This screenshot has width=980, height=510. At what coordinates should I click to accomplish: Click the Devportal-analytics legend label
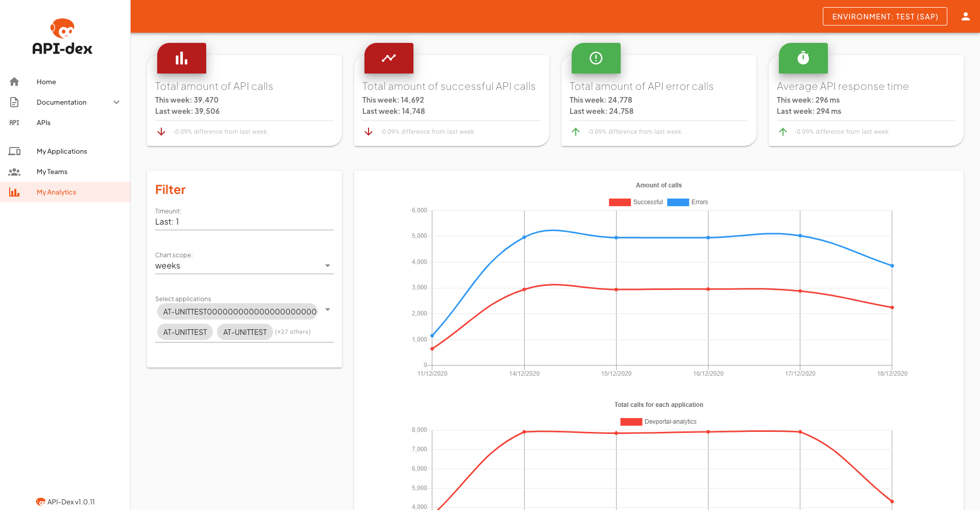(x=670, y=422)
